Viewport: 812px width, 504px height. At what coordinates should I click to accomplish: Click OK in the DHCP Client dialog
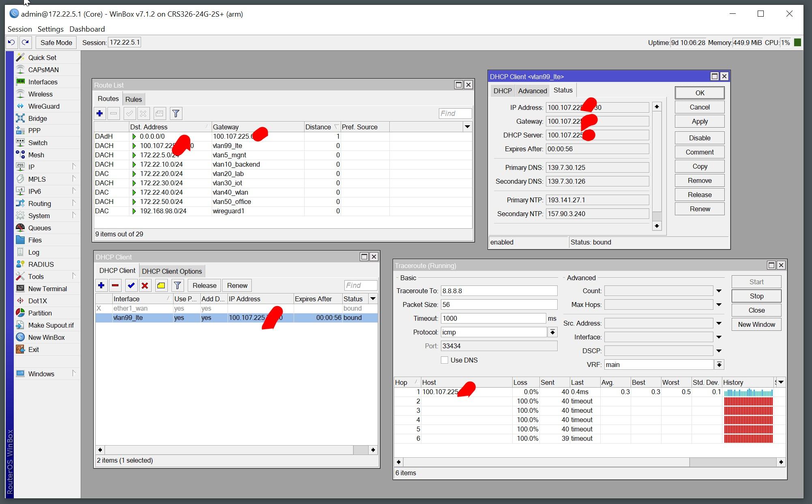pyautogui.click(x=700, y=93)
